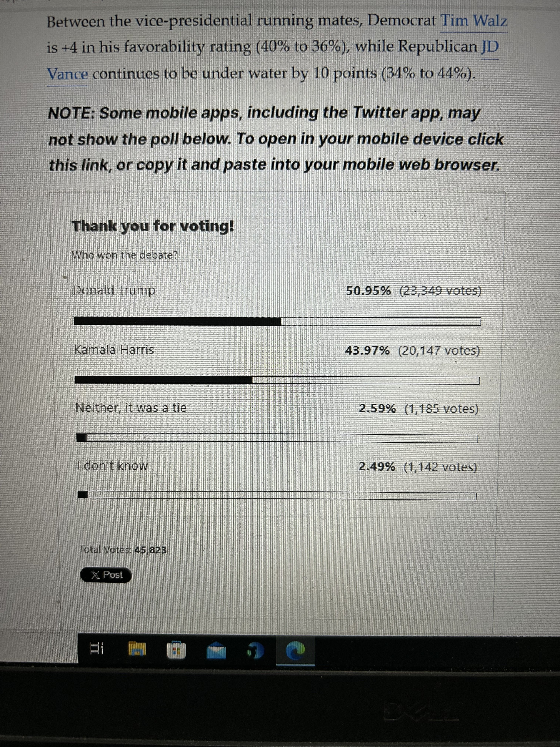
Task: Select the Donald Trump poll option label
Action: 114,290
